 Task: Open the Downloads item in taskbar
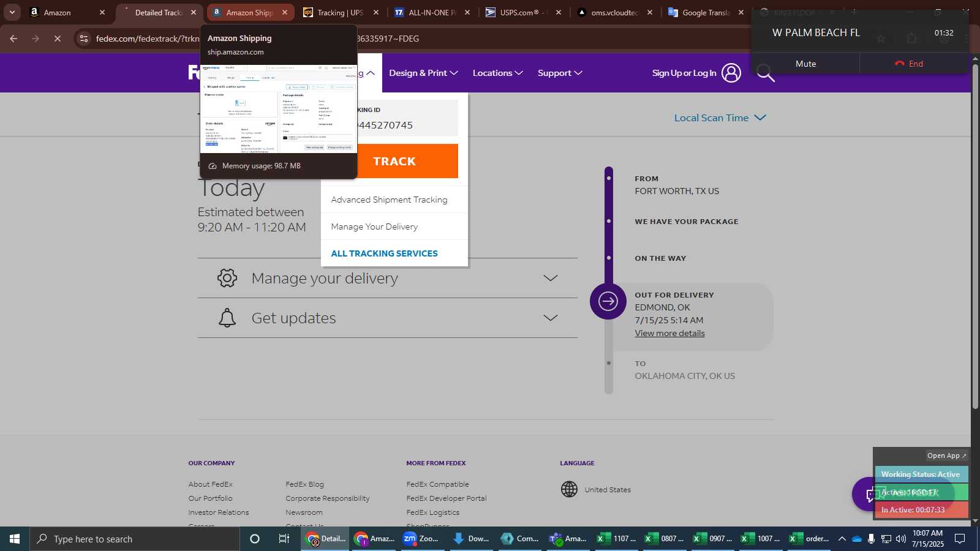coord(470,539)
